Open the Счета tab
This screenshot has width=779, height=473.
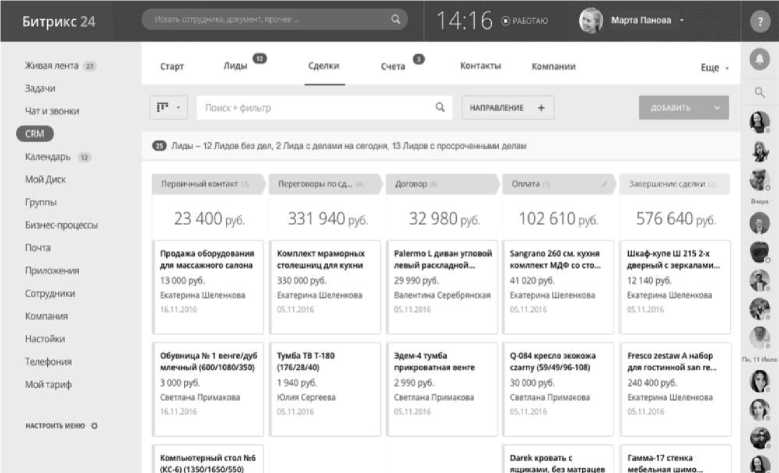coord(393,67)
